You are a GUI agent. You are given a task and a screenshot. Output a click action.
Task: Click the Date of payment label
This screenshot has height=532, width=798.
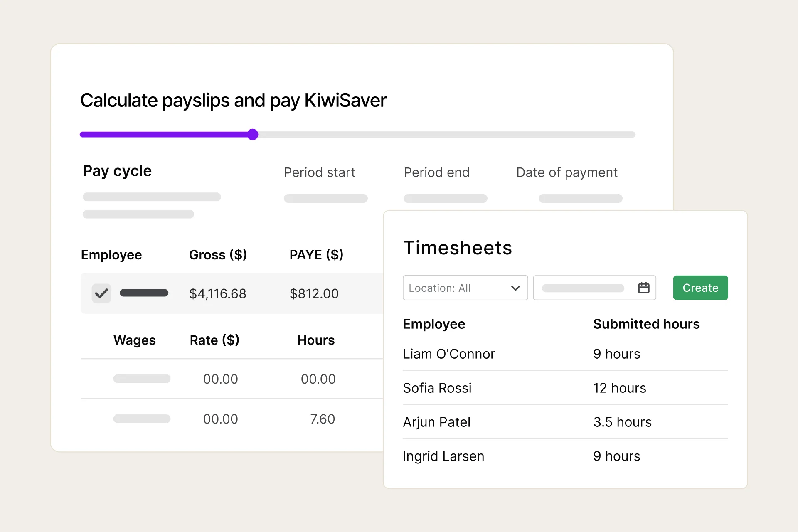[566, 172]
